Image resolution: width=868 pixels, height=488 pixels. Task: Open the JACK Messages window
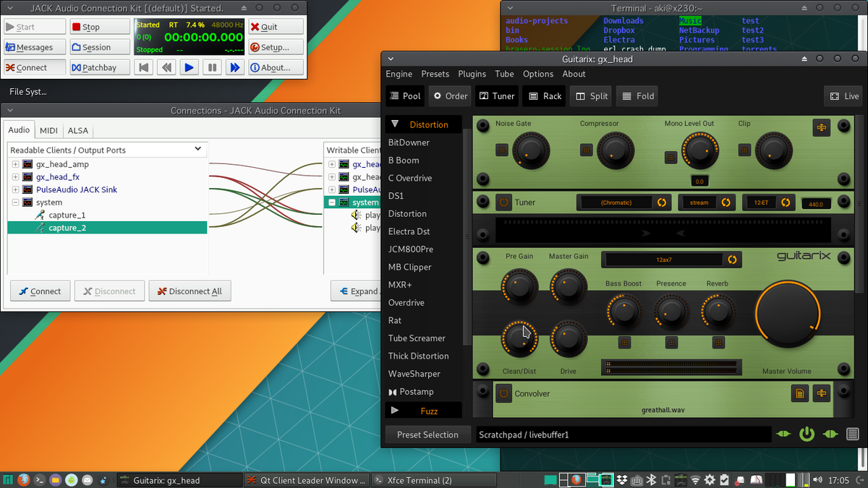34,47
